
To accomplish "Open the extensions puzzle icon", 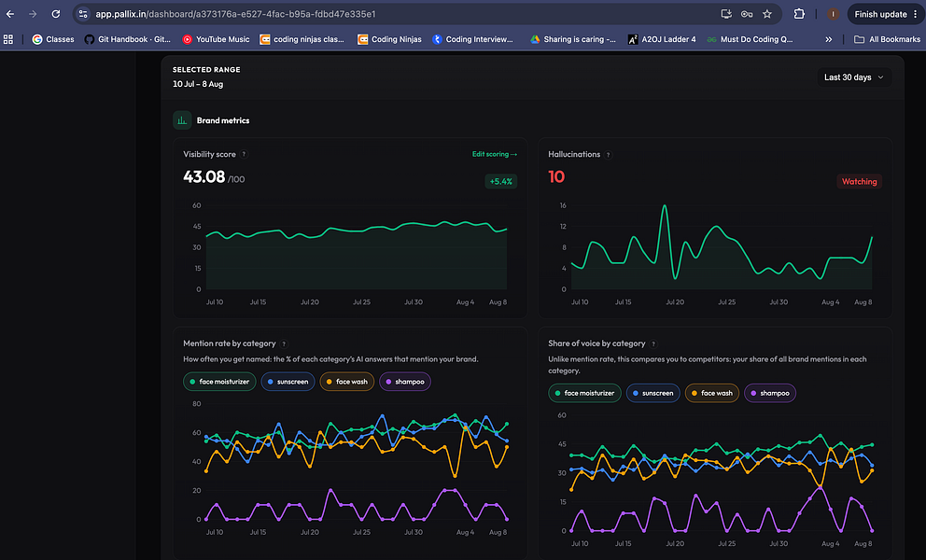I will point(799,14).
